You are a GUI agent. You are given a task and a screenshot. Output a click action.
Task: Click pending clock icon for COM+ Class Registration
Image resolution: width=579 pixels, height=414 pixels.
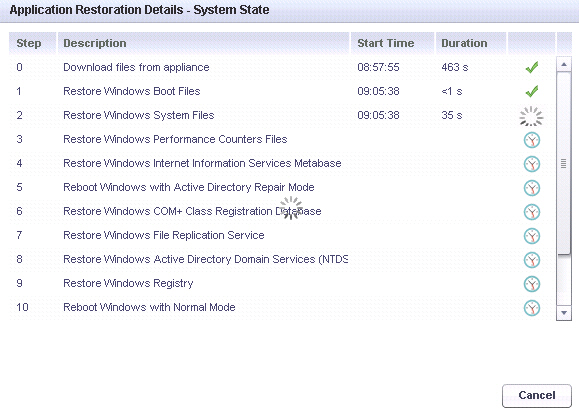[532, 212]
